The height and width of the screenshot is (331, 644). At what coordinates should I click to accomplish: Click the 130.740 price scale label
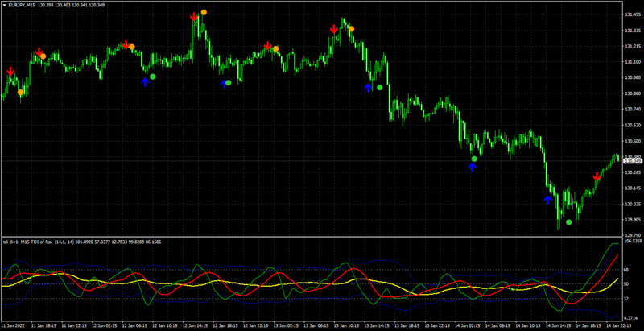point(633,110)
